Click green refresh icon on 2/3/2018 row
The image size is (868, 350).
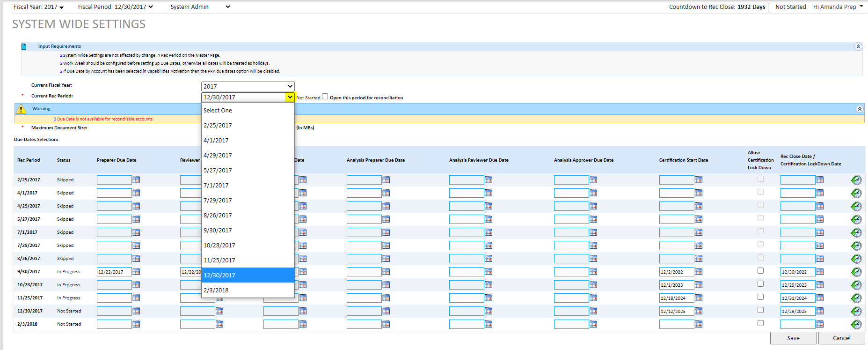pyautogui.click(x=856, y=324)
